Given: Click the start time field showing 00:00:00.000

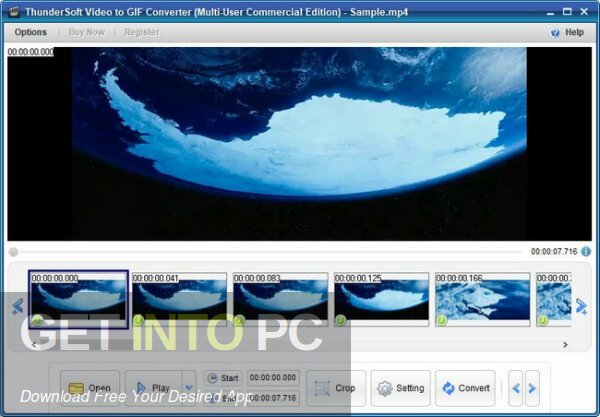Looking at the screenshot, I should coord(273,378).
